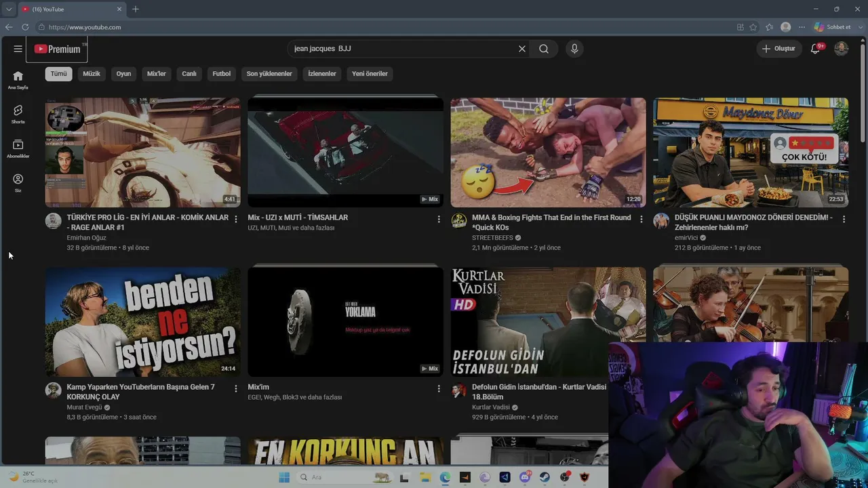
Task: Open Windows Start menu
Action: (x=284, y=477)
